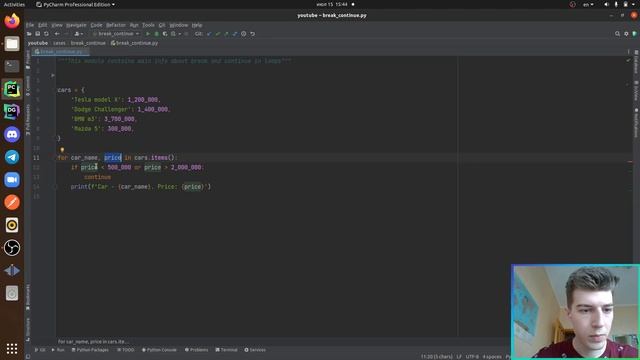
Task: Open the Refactor menu
Action: tap(116, 25)
